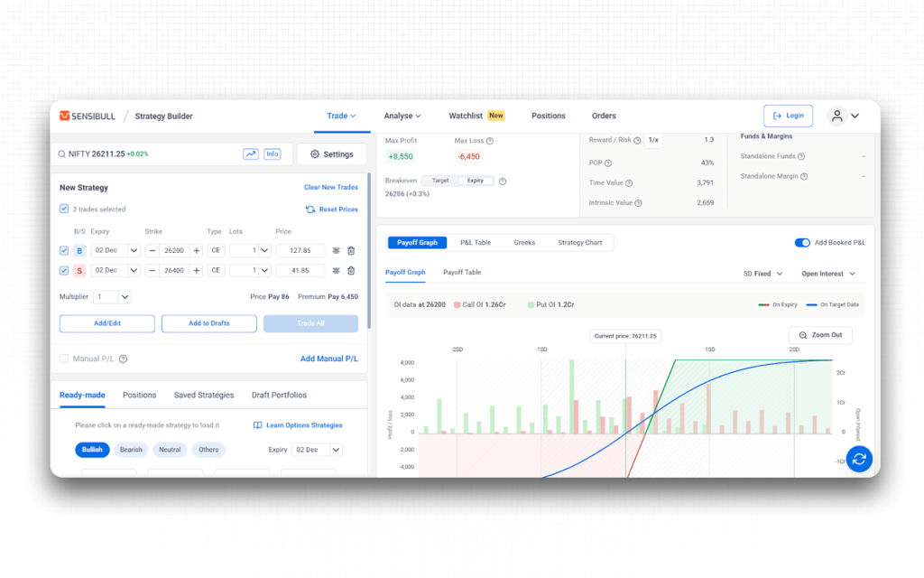The height and width of the screenshot is (578, 924).
Task: Click the Clear New Trades link
Action: 330,187
